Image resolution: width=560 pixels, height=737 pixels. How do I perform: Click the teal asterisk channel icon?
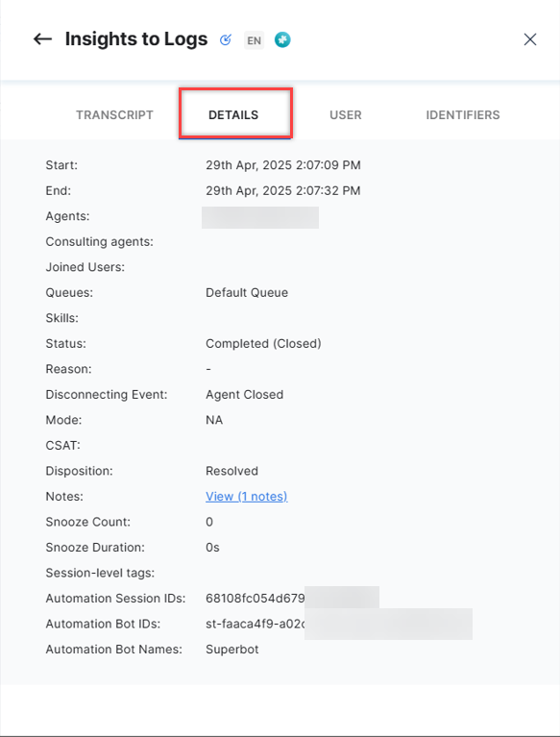pyautogui.click(x=282, y=40)
